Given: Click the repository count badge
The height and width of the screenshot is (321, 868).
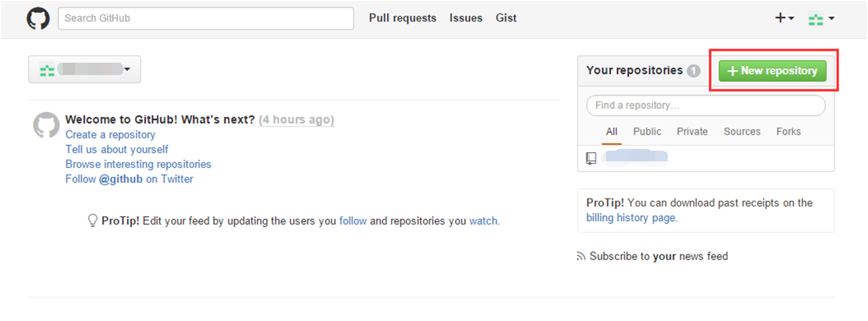Looking at the screenshot, I should coord(694,71).
